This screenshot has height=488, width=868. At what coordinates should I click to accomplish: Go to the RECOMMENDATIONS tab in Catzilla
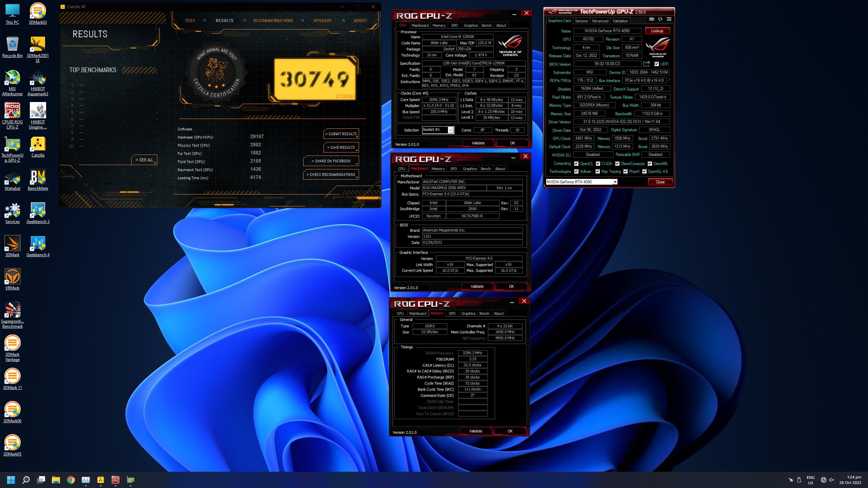pyautogui.click(x=273, y=21)
